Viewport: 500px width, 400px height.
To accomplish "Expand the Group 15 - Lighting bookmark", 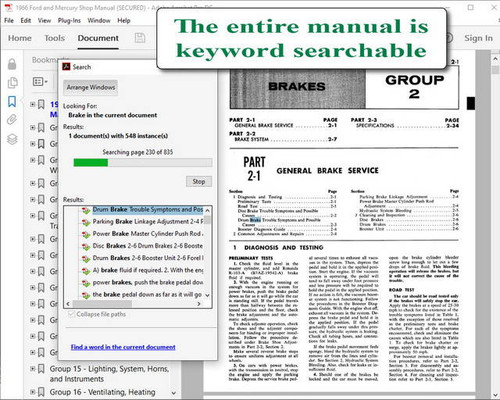I will coord(33,368).
